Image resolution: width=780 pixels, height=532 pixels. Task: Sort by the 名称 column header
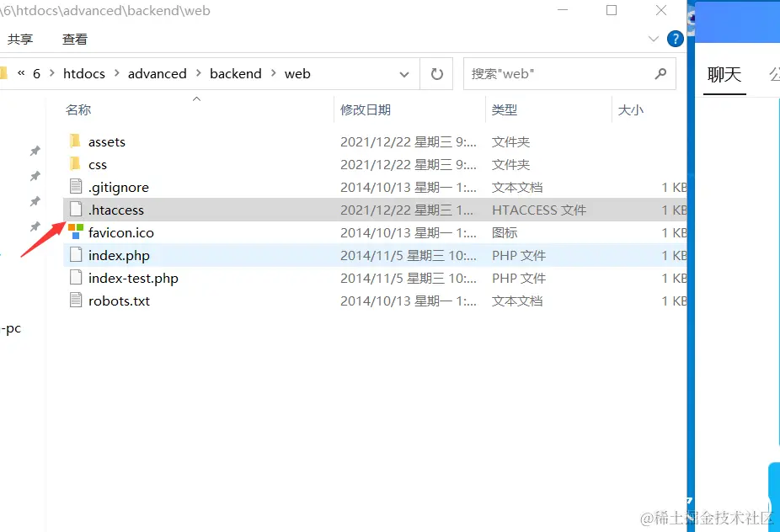tap(78, 110)
